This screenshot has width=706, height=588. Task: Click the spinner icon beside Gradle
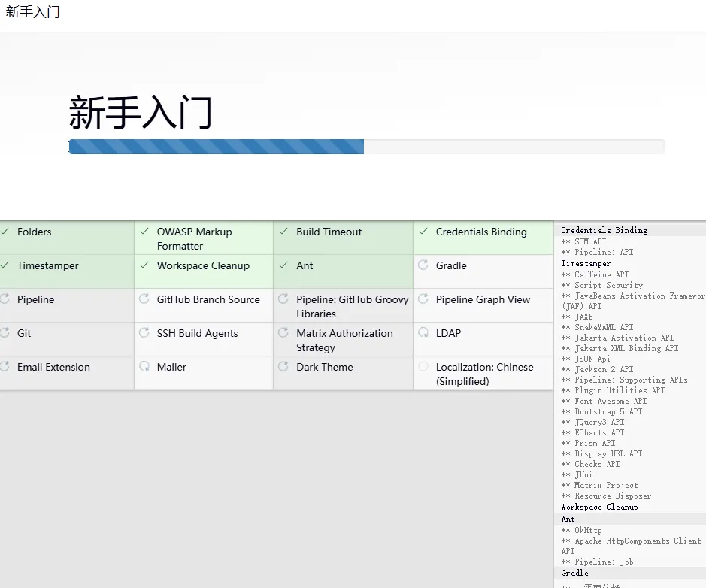pyautogui.click(x=423, y=265)
